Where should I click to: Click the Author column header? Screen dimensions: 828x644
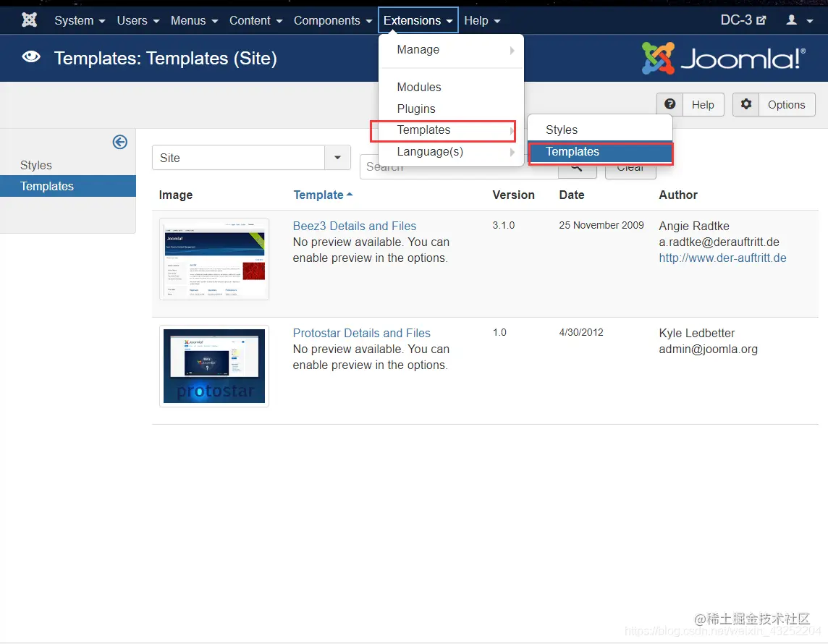tap(678, 195)
